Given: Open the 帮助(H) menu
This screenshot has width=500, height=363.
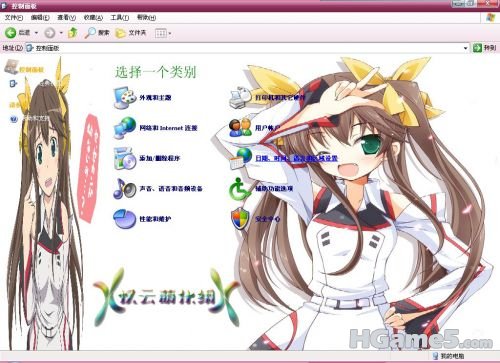Looking at the screenshot, I should pos(146,17).
